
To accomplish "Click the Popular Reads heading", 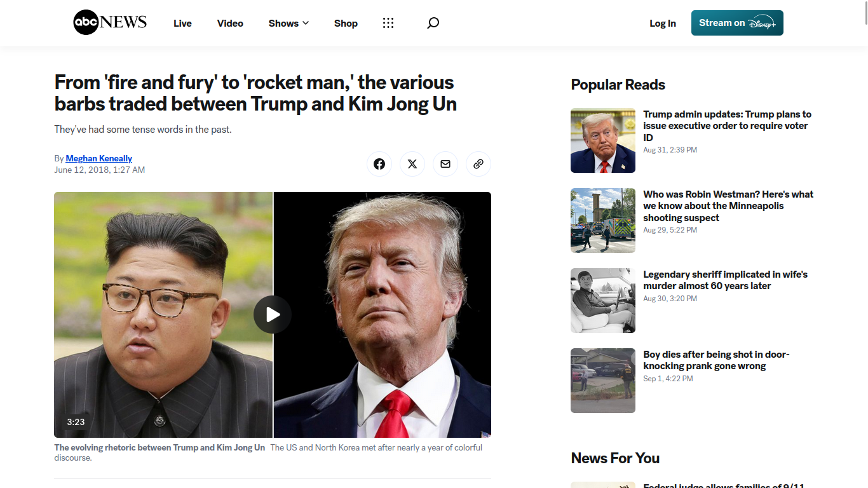I will click(618, 85).
